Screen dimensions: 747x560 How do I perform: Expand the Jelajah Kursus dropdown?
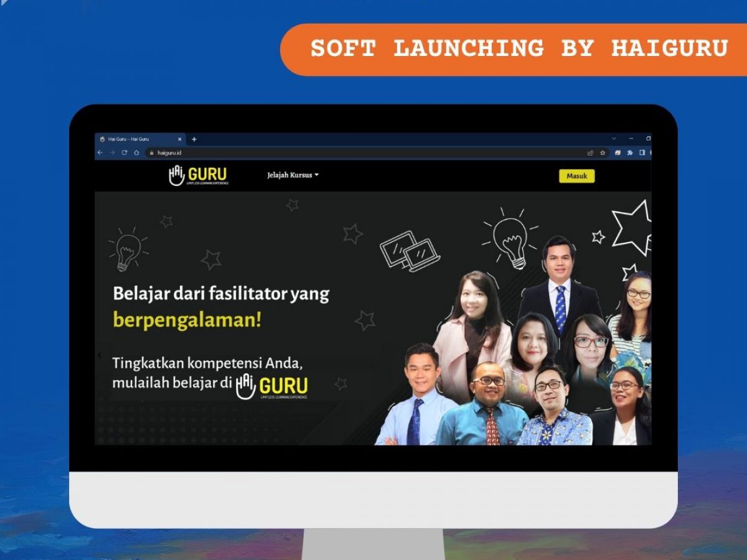pyautogui.click(x=293, y=175)
